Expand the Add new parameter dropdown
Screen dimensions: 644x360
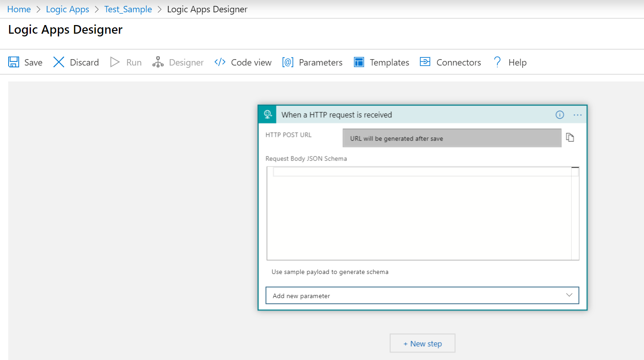click(x=422, y=295)
